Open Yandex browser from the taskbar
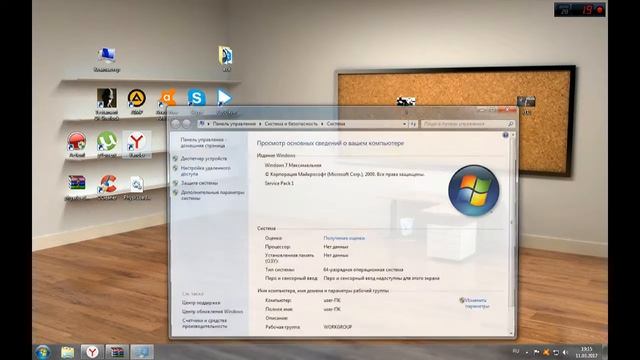Image resolution: width=640 pixels, height=360 pixels. pos(92,352)
